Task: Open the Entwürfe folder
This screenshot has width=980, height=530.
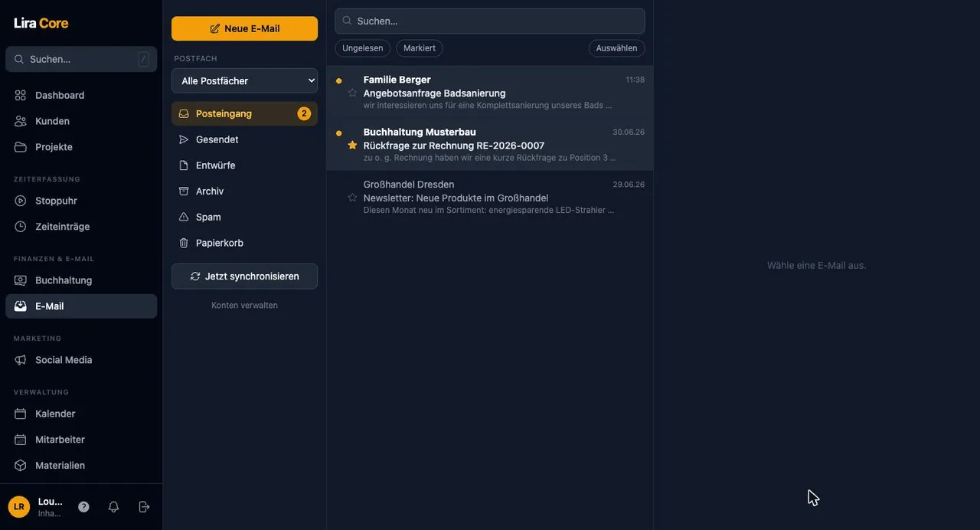Action: 244,165
